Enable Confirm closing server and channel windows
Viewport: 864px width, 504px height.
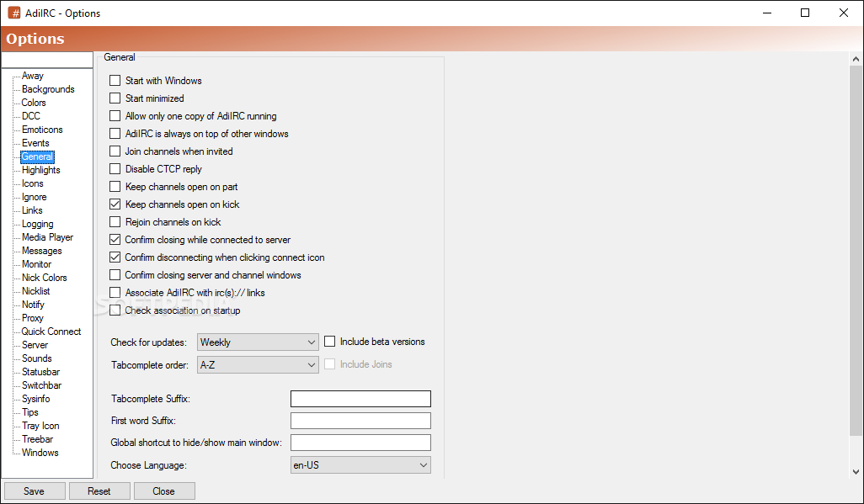tap(115, 275)
